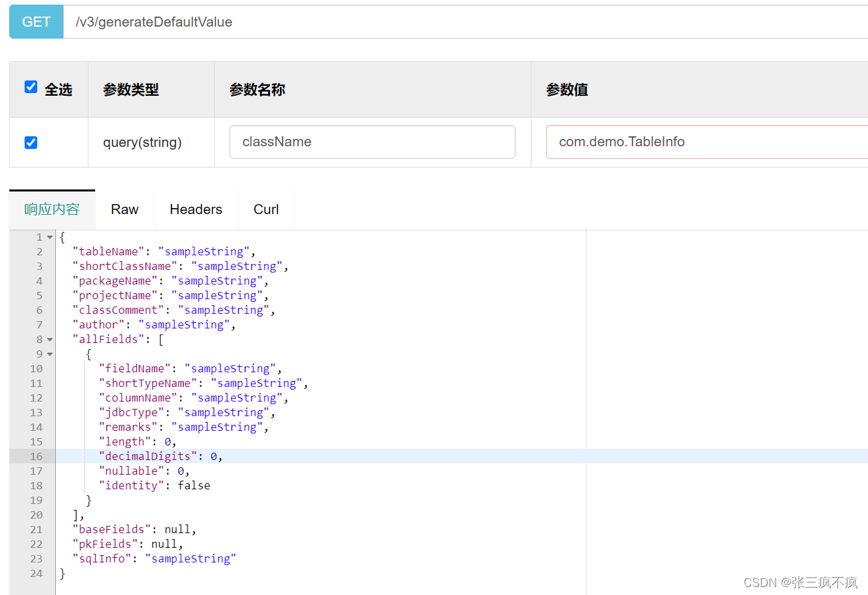This screenshot has height=595, width=868.
Task: Click the "tableName" key in JSON
Action: click(108, 251)
